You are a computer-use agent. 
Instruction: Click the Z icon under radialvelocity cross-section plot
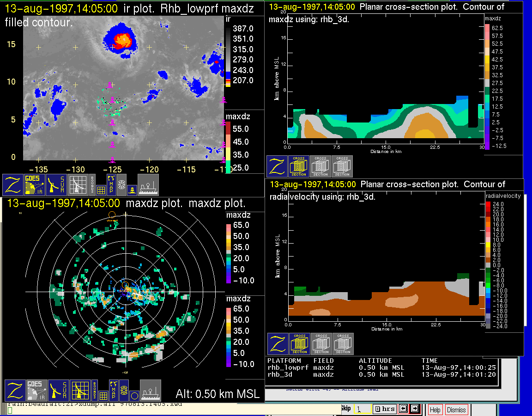[x=278, y=344]
